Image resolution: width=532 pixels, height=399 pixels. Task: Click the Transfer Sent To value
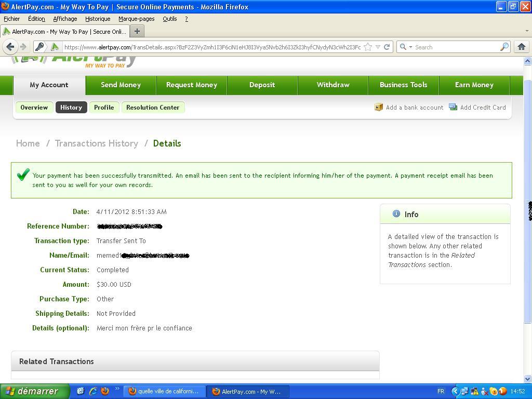coord(121,241)
